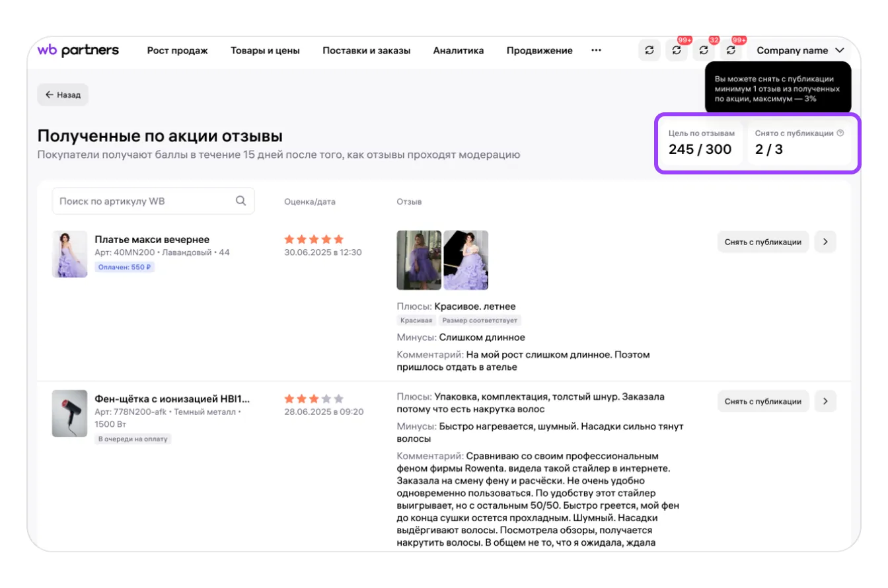The image size is (888, 588).
Task: Open details arrow for the Платье макси review
Action: (825, 242)
